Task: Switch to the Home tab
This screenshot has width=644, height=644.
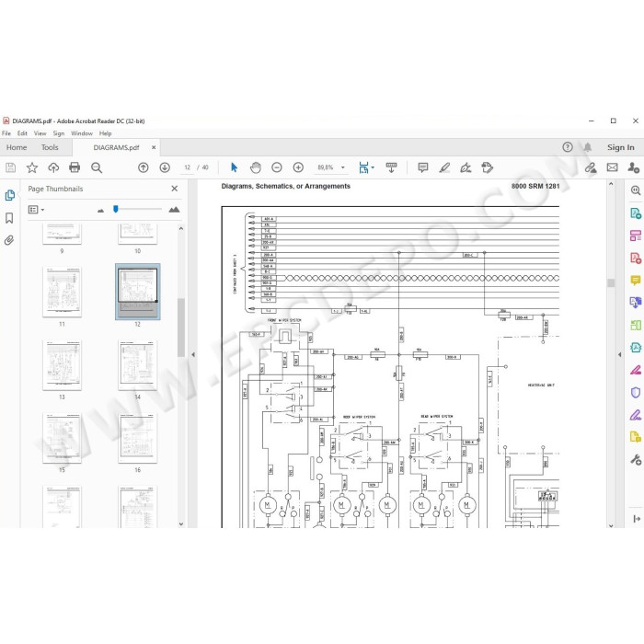Action: click(17, 147)
